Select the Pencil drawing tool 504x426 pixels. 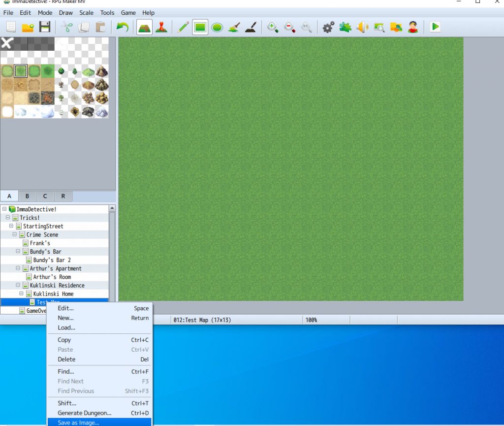182,28
